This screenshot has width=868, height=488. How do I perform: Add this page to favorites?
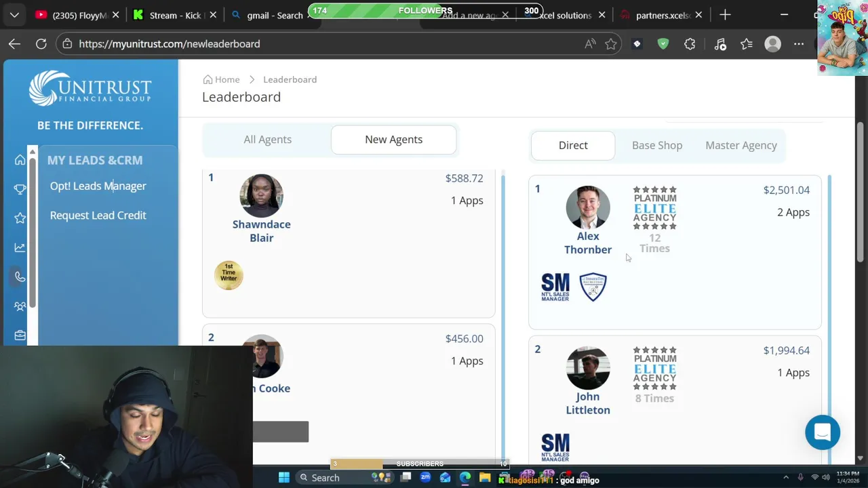click(611, 44)
